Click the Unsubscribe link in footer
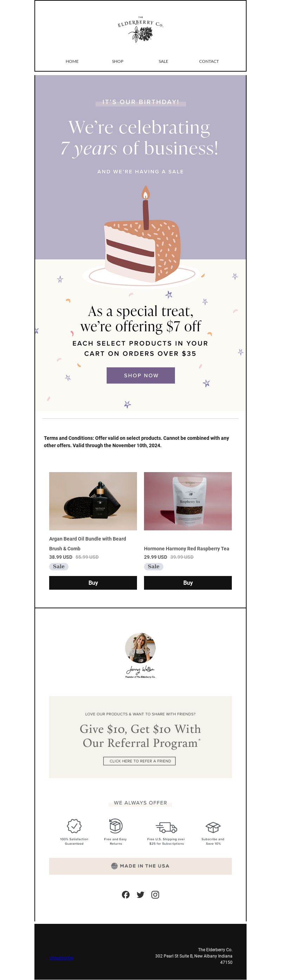This screenshot has width=281, height=980. (61, 958)
